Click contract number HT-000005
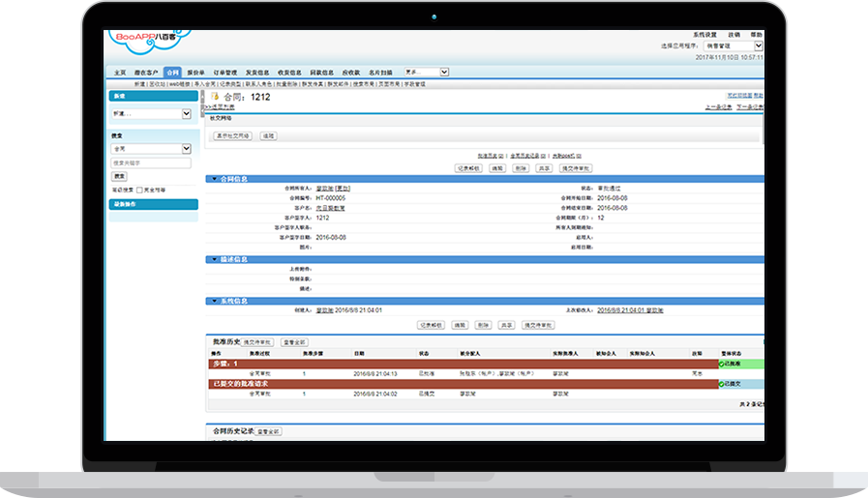 pos(331,198)
